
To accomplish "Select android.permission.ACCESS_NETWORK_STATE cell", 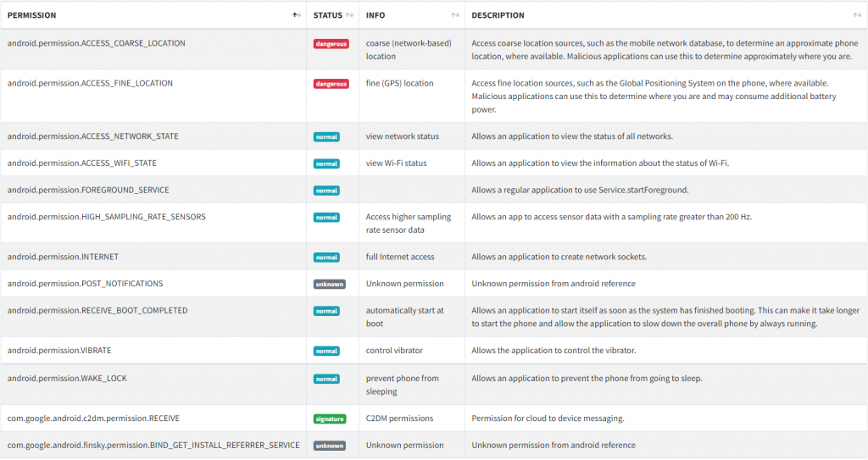I will point(153,136).
